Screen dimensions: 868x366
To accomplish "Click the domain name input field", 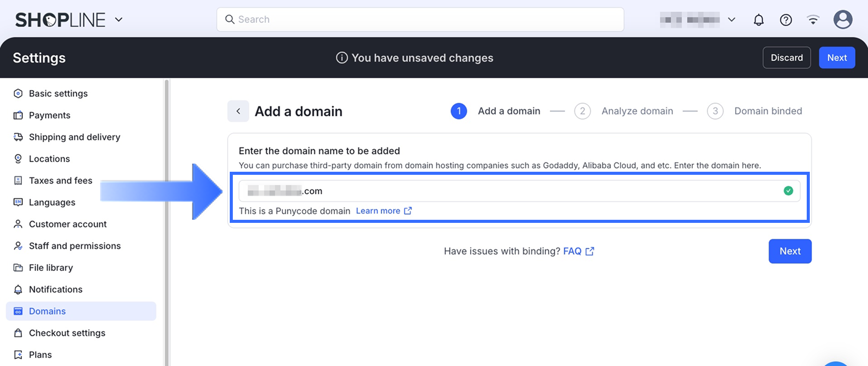I will coord(511,191).
